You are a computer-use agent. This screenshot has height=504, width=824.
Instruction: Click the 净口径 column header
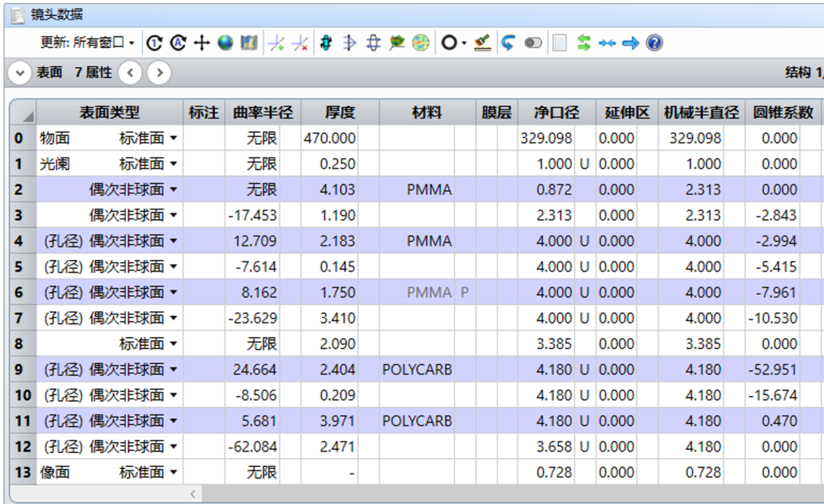click(556, 112)
